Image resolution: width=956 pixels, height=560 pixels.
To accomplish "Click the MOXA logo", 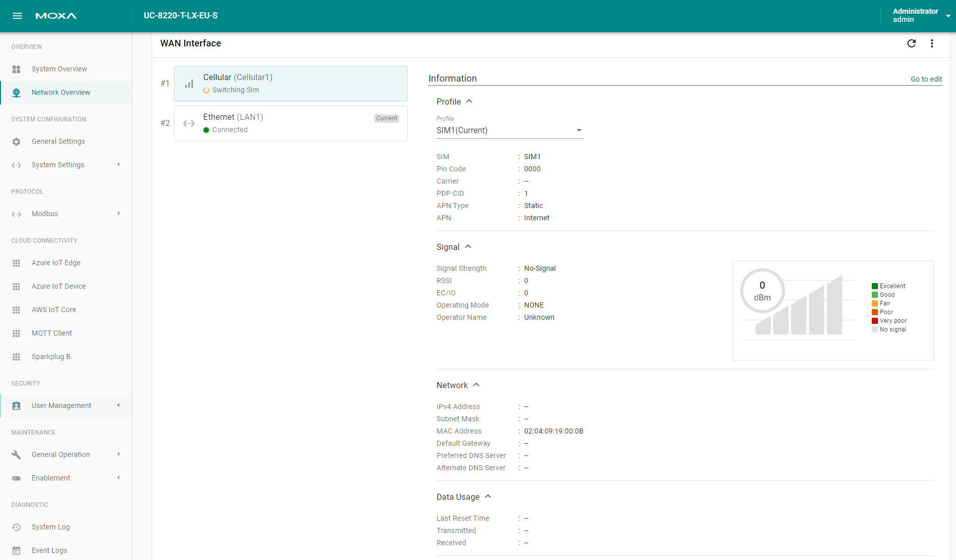I will tap(56, 16).
